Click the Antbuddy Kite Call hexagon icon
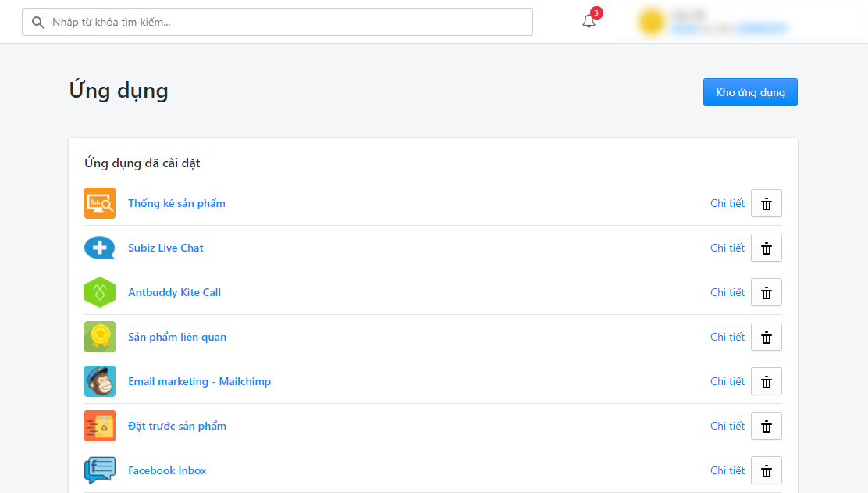This screenshot has height=493, width=868. coord(100,292)
